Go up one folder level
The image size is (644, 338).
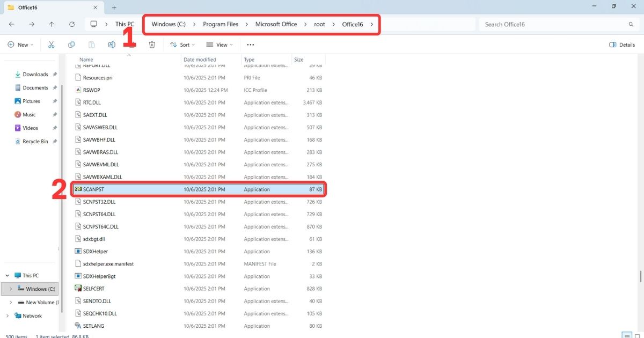[x=52, y=24]
